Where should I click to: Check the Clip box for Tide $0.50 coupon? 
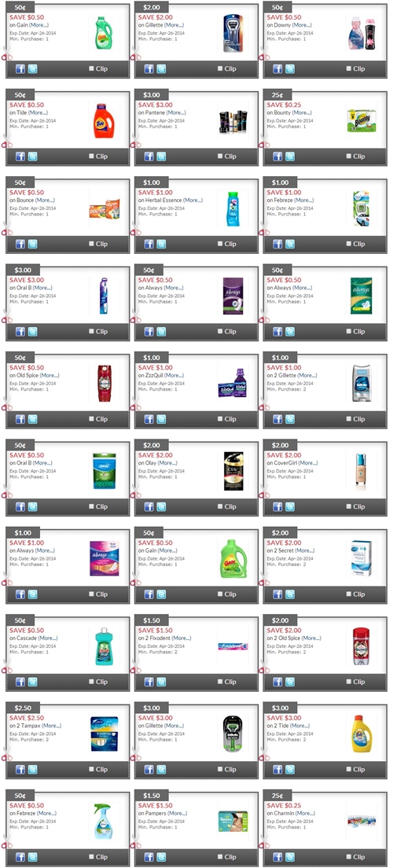click(92, 156)
